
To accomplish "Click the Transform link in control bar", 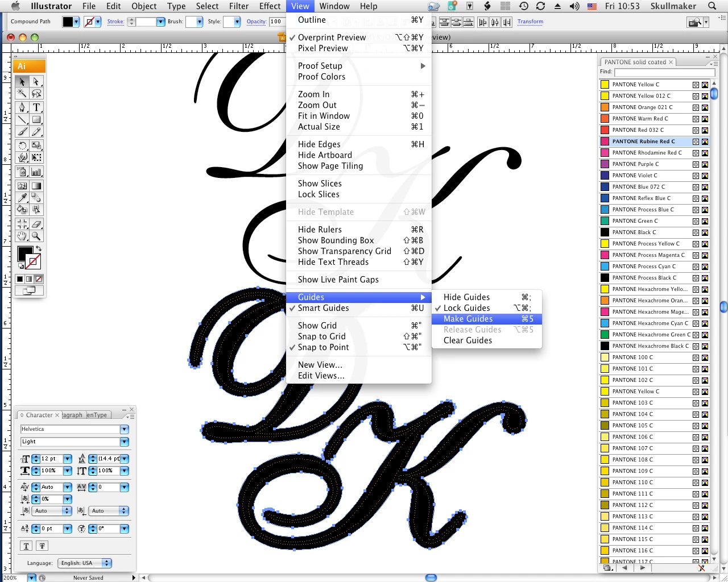I will (x=530, y=22).
